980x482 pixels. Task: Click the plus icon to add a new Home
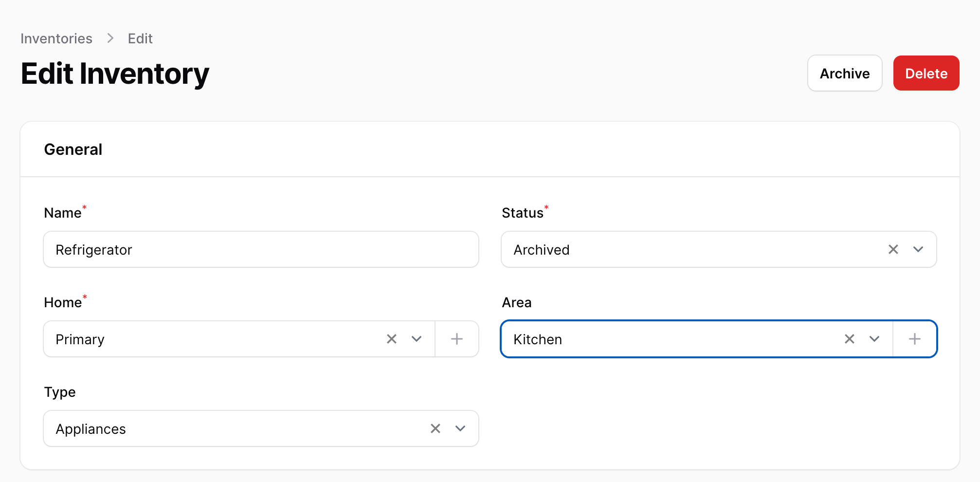[x=456, y=339]
